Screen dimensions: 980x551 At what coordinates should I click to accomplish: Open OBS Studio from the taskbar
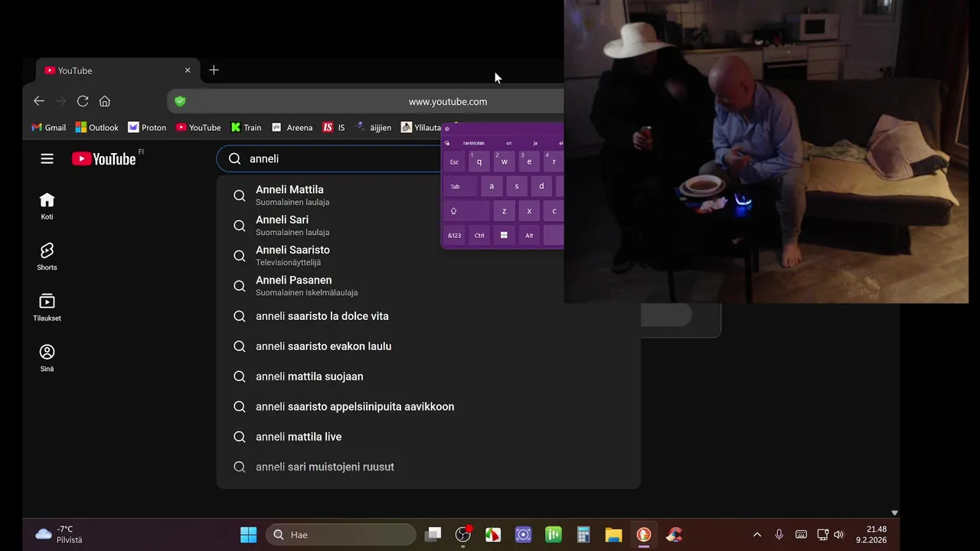[x=463, y=534]
